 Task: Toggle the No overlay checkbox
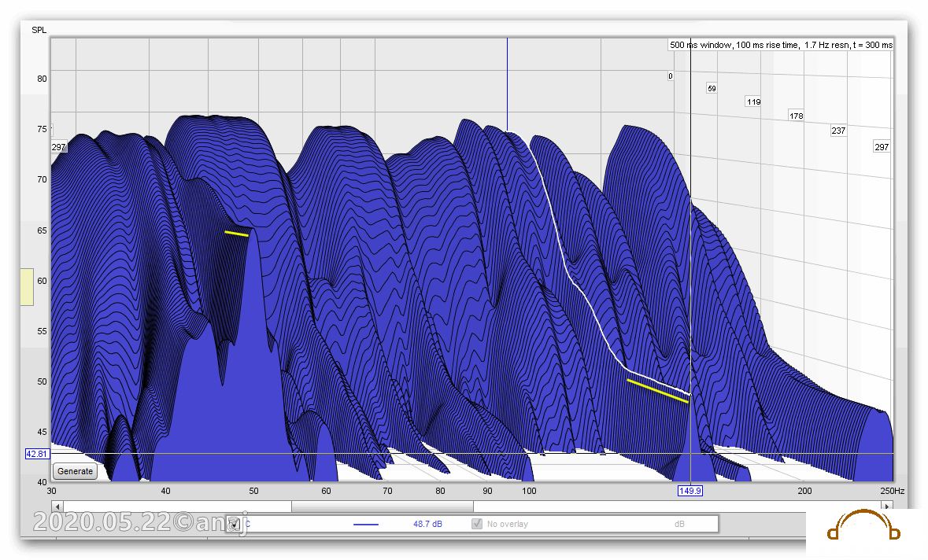(477, 524)
